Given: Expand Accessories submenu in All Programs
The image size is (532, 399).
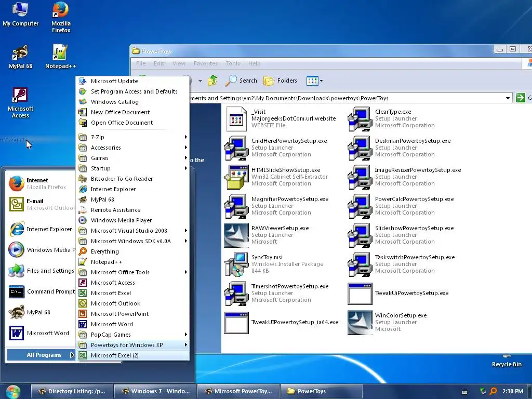Looking at the screenshot, I should point(132,148).
